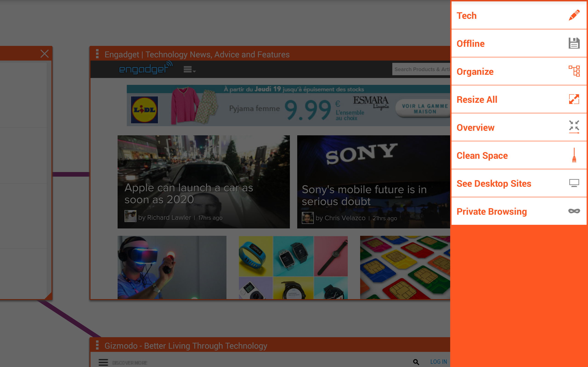This screenshot has height=367, width=588.
Task: Open the Gizmodo window's three-dot menu
Action: 97,345
